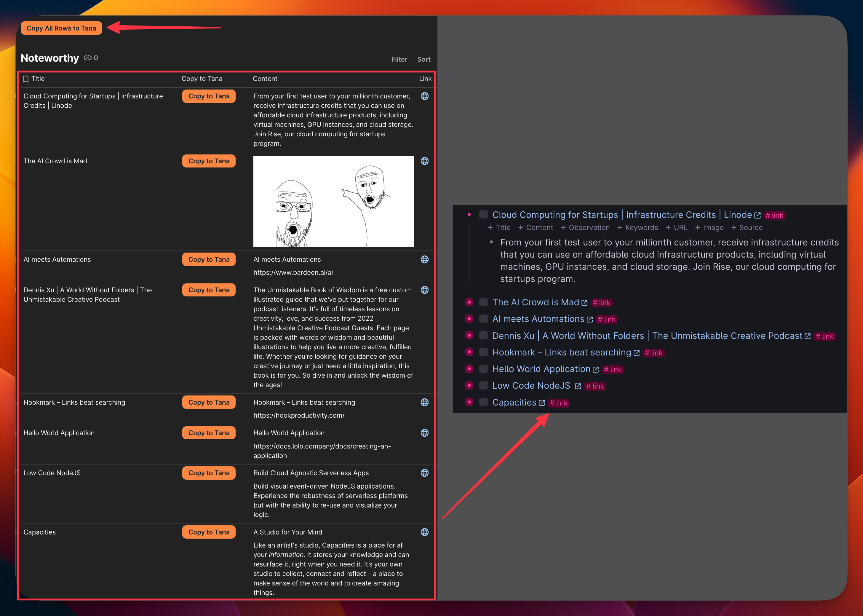
Task: Open globe link for The AI Crowd is Mad row
Action: 425,161
